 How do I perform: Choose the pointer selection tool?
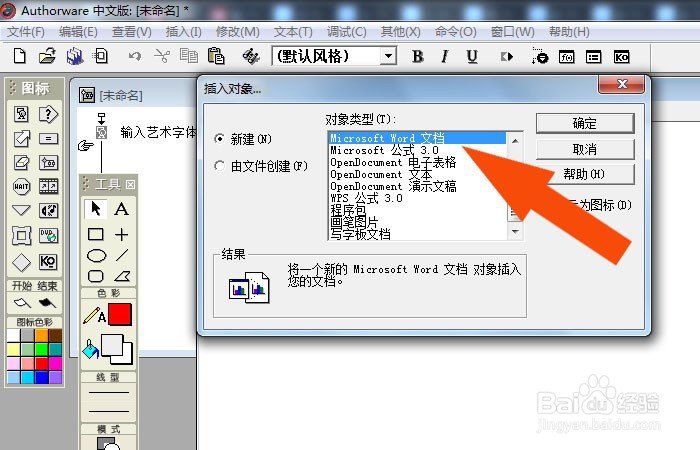[x=96, y=208]
